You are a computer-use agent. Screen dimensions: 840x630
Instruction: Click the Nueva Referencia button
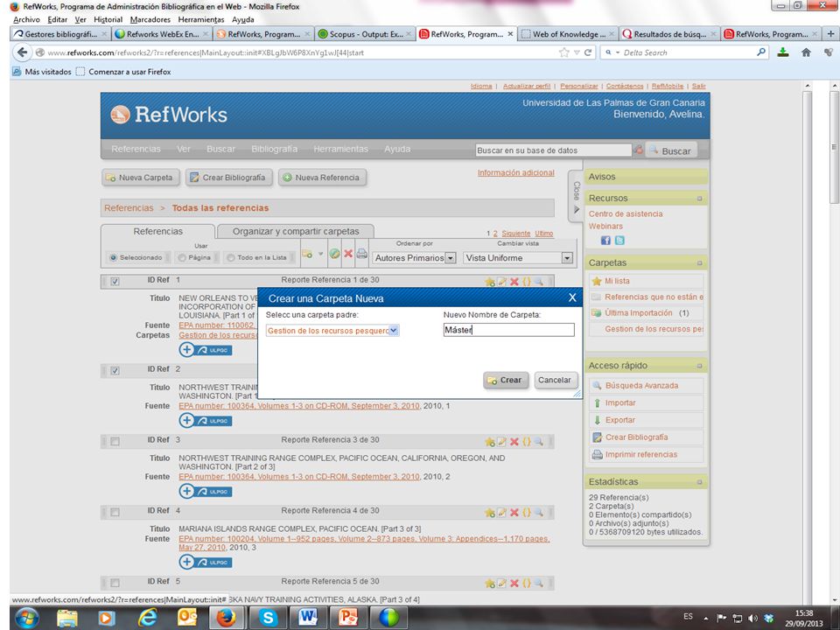click(x=322, y=178)
